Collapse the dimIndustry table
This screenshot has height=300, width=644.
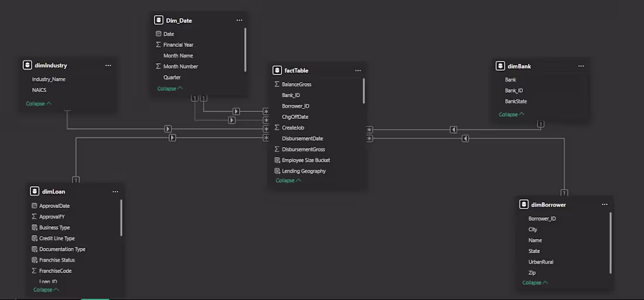(39, 104)
